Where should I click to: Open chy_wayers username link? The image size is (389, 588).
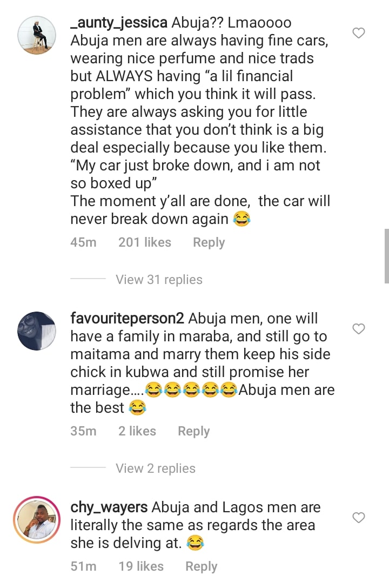click(109, 507)
